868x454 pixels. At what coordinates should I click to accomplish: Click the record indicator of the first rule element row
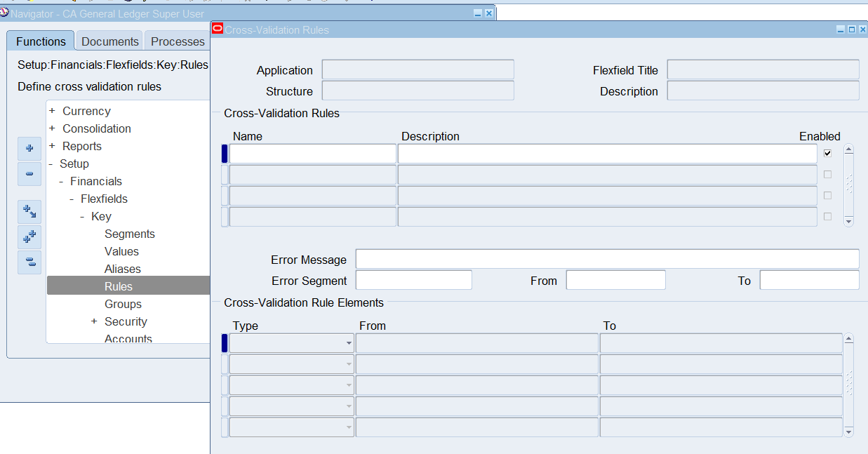(225, 343)
